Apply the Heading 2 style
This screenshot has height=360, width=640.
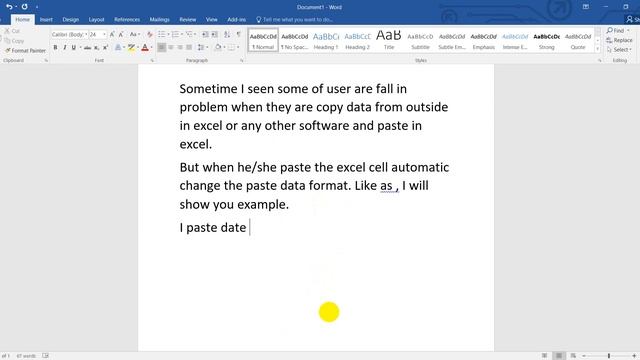click(358, 40)
